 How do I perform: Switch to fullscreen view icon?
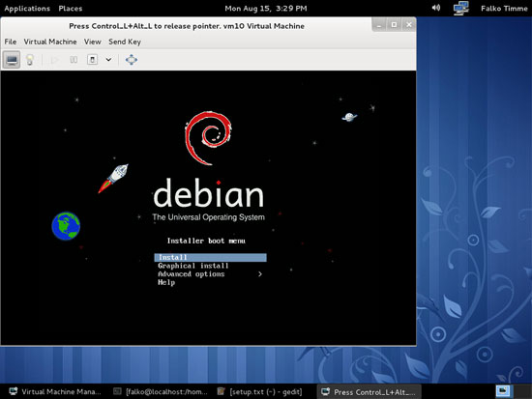point(132,60)
